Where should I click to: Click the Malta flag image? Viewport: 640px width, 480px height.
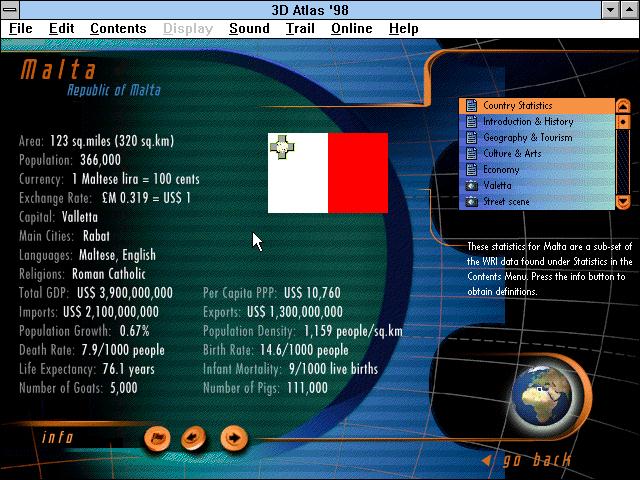328,173
